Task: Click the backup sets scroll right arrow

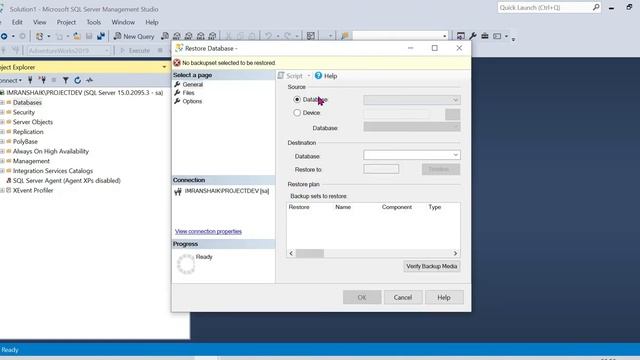Action: 455,253
